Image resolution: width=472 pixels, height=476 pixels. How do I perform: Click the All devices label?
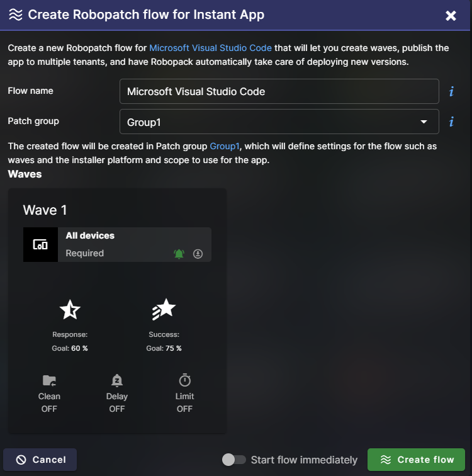pos(90,235)
